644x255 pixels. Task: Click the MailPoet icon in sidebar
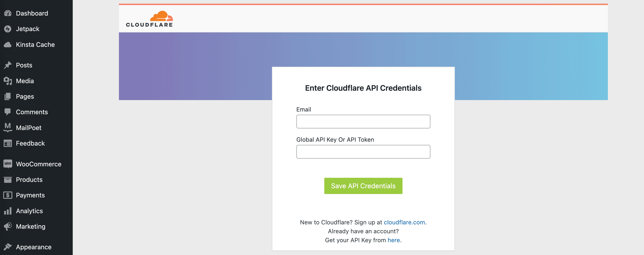pyautogui.click(x=7, y=127)
